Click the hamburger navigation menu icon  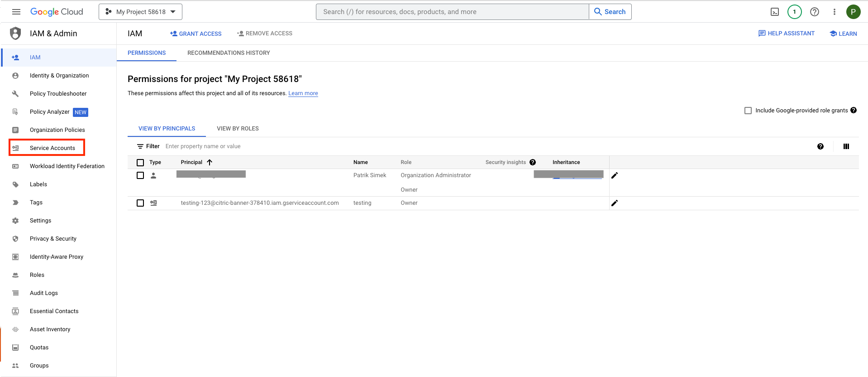coord(16,12)
